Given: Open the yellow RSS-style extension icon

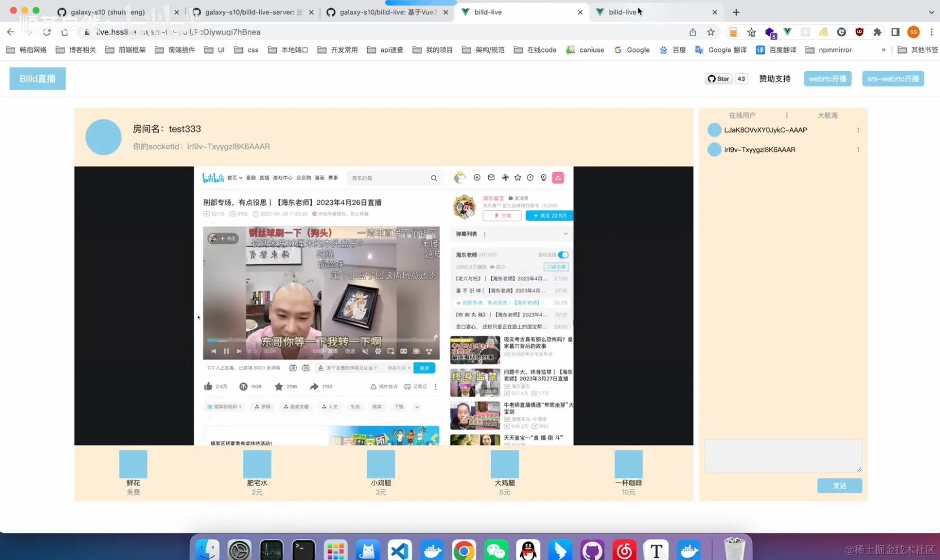Looking at the screenshot, I should (824, 32).
